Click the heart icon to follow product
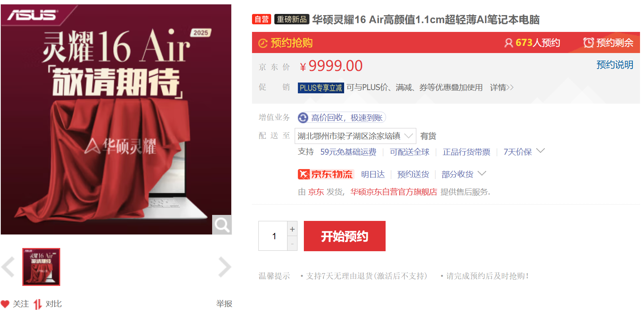 (x=5, y=304)
